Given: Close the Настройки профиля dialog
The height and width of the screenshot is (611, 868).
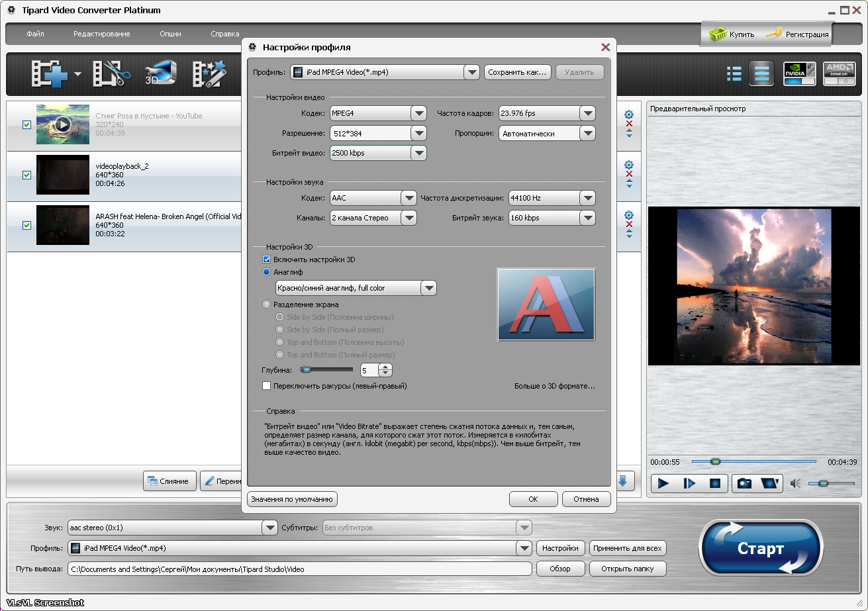Looking at the screenshot, I should coord(605,47).
